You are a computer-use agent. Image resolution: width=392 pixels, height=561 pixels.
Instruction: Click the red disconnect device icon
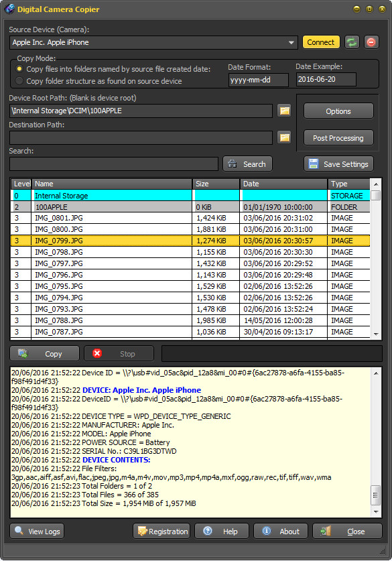tap(371, 42)
